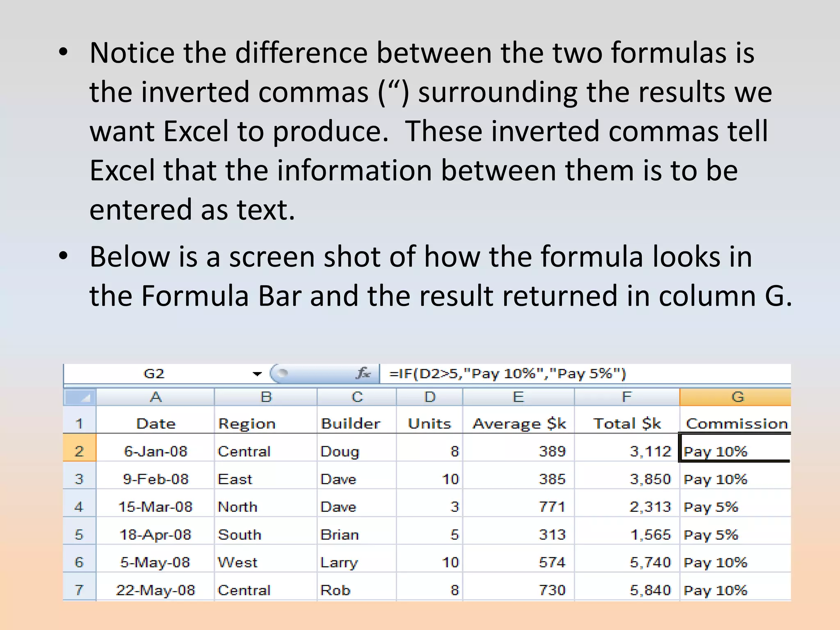840x630 pixels.
Task: Select the Units header cell
Action: [x=429, y=424]
